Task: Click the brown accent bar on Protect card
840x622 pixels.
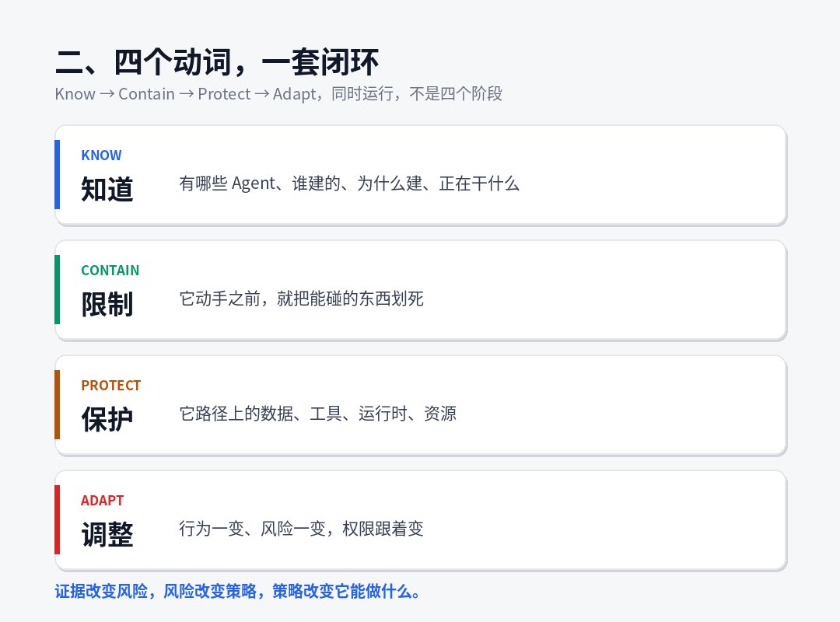Action: tap(58, 404)
